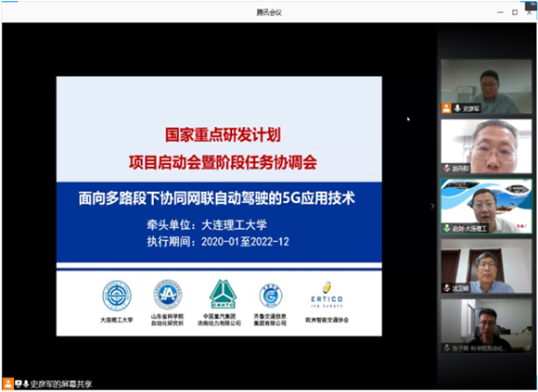Click the ERTICO logo on shared slide
This screenshot has height=392, width=538.
pyautogui.click(x=327, y=296)
